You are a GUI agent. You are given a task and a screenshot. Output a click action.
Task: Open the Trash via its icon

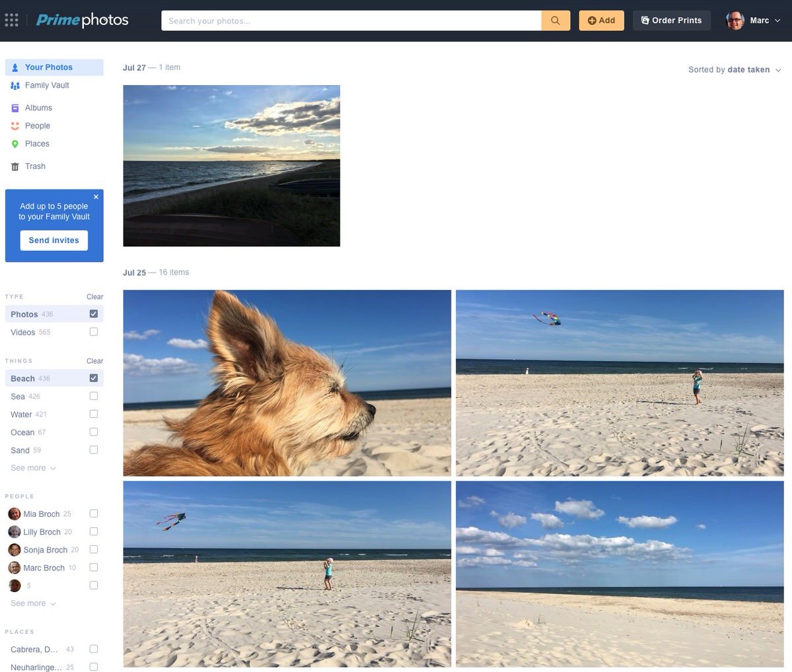click(x=15, y=166)
